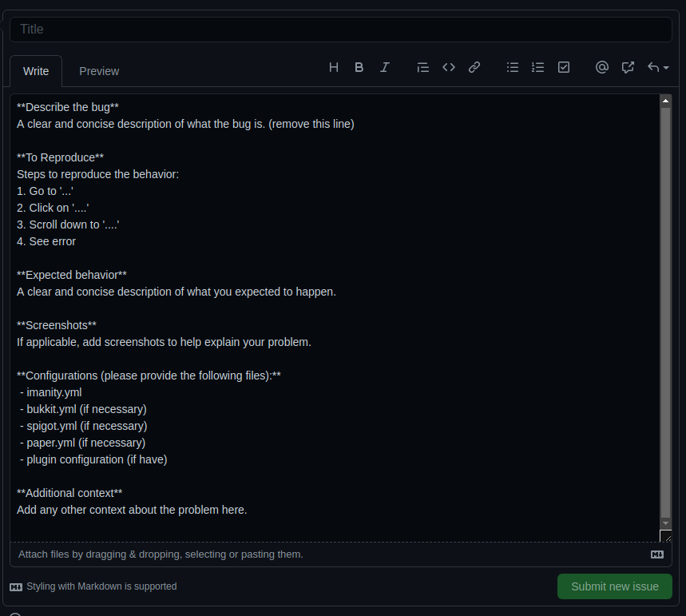The image size is (686, 616).
Task: Click the '- bukkit.yml (if necessary)' line
Action: (83, 409)
